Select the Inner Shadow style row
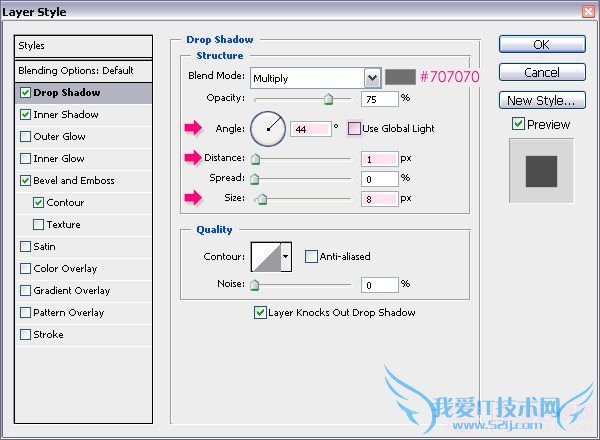The image size is (600, 440). coord(83,115)
